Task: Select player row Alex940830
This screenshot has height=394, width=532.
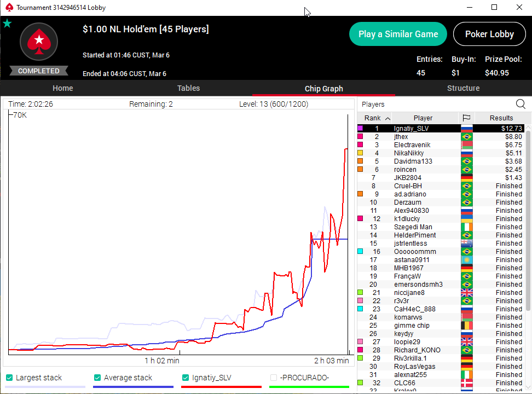Action: 441,211
